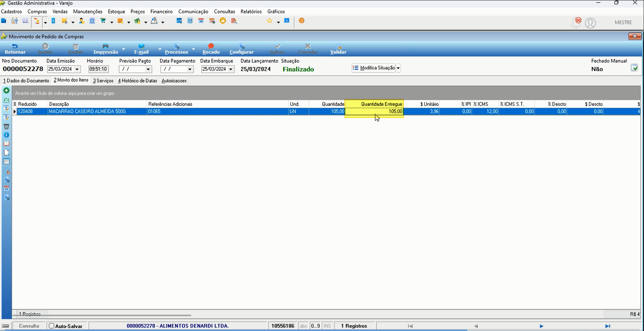The image size is (644, 331).
Task: Toggle the Fechado Manual check icon
Action: click(x=634, y=68)
